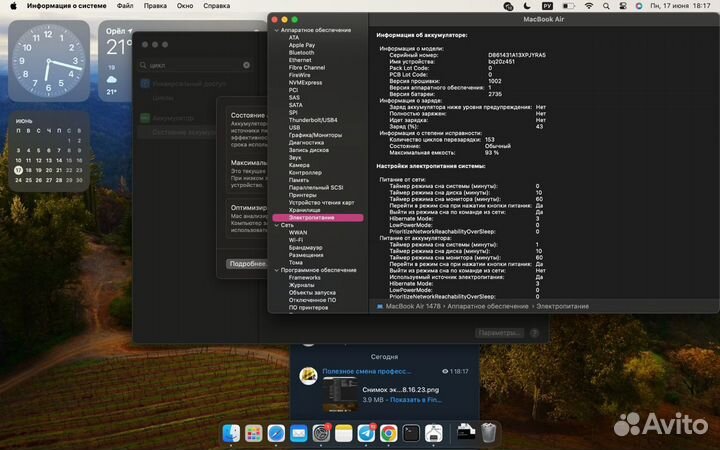Clear the search field in Settings window
Viewport: 720px width, 450px height.
pyautogui.click(x=247, y=65)
